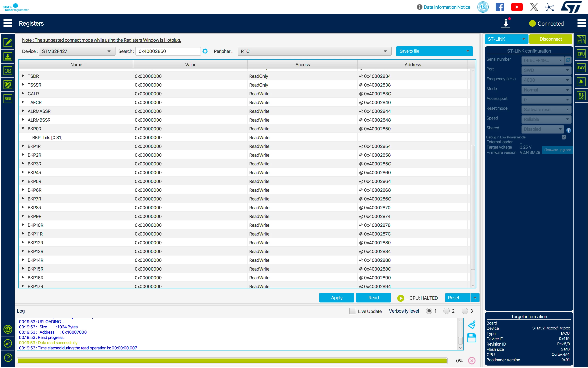Select verbosity level 3
Image resolution: width=588 pixels, height=368 pixels.
pos(465,311)
